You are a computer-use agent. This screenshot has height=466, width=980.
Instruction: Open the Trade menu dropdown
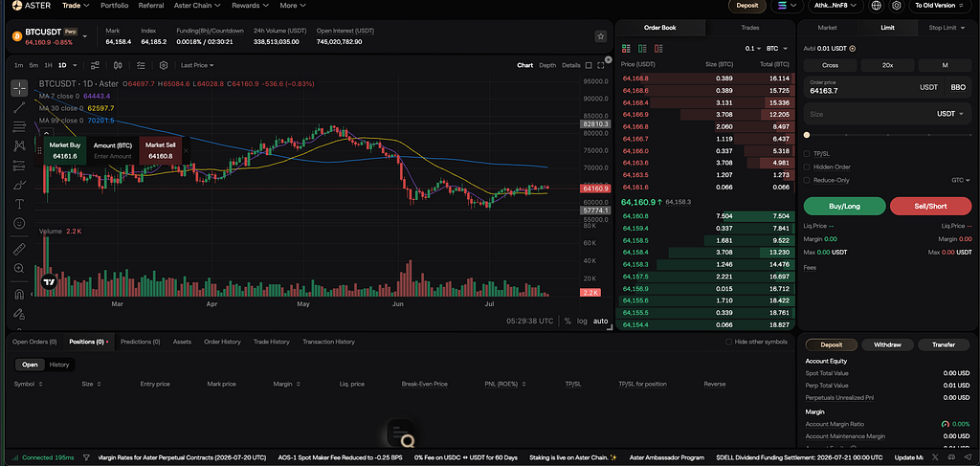76,5
